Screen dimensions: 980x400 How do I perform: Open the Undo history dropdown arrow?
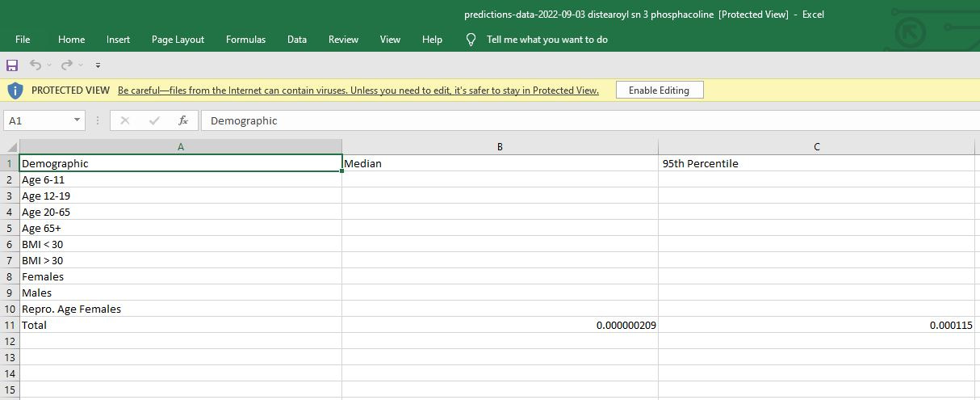(49, 65)
